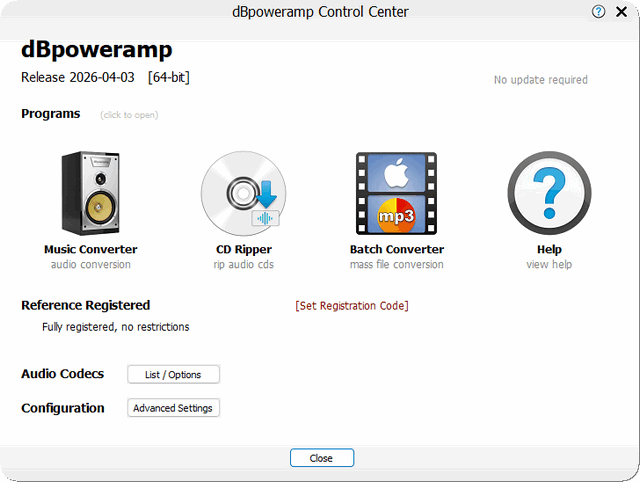
Task: Click the "No update required" status text
Action: (541, 80)
